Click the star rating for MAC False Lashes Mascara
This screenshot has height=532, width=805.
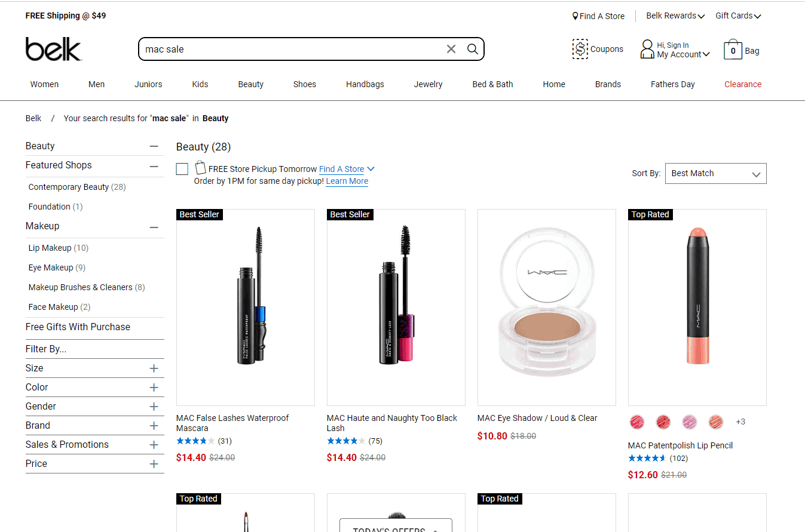195,441
